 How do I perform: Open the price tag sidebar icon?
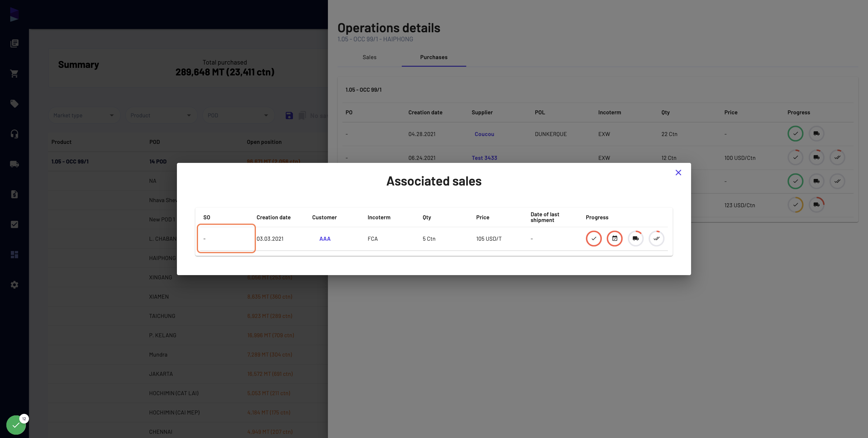[14, 103]
